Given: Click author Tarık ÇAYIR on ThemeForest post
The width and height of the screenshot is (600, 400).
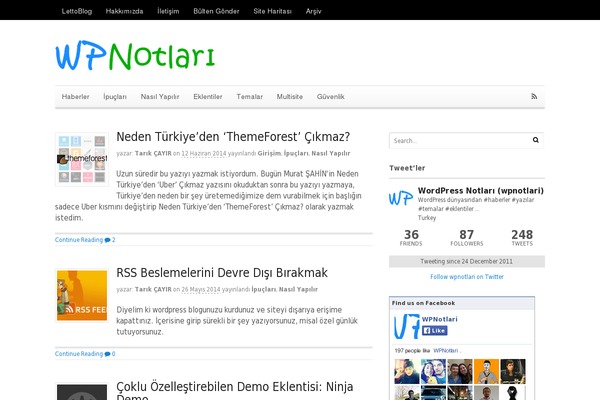Looking at the screenshot, I should [153, 153].
